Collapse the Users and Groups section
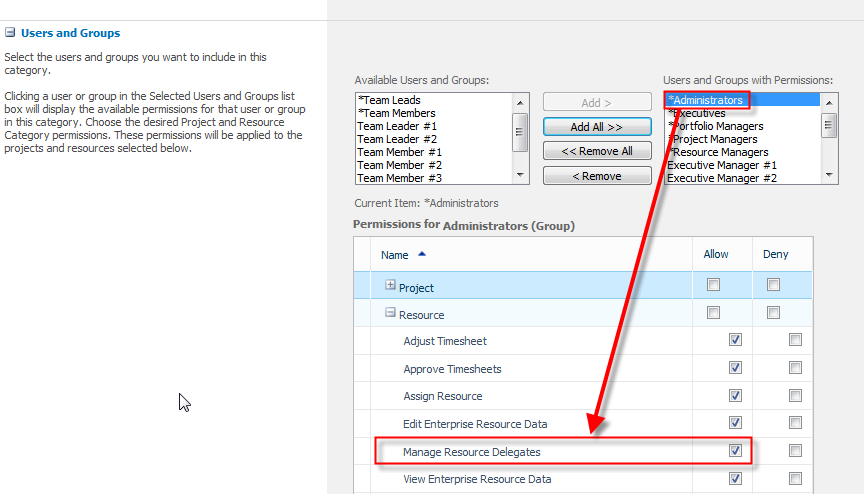This screenshot has width=864, height=494. tap(10, 33)
